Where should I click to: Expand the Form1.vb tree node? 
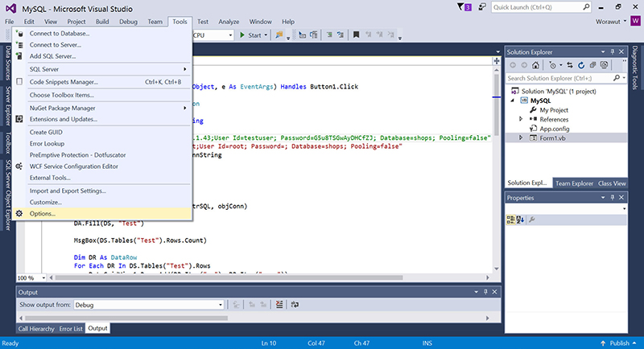coord(521,138)
